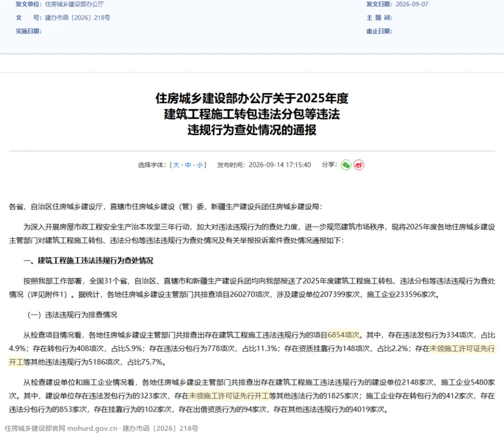Click highlighted 未领施工许可证先行开工 in last paragraph
504x442 pixels.
pos(229,395)
